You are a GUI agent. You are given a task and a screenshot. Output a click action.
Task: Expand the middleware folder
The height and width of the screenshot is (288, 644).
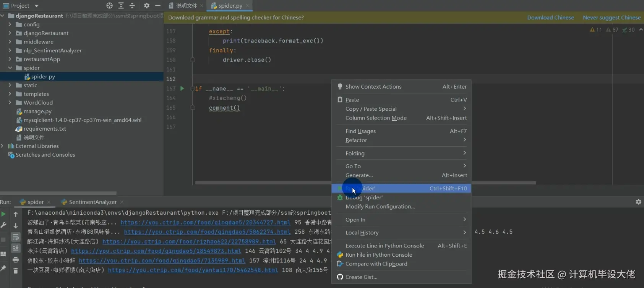click(10, 42)
